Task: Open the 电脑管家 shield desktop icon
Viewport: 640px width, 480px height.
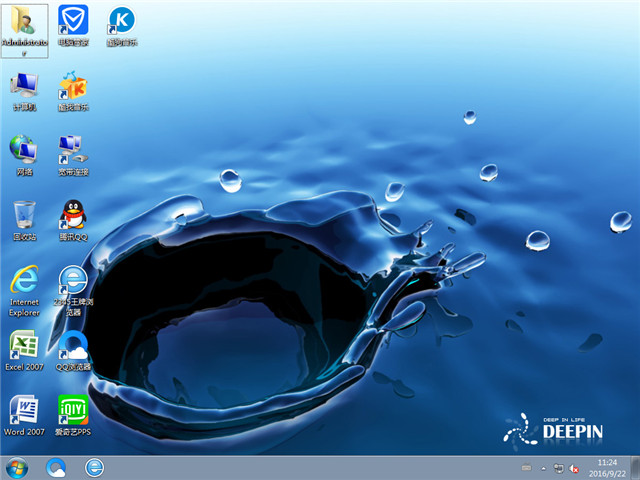Action: (73, 22)
